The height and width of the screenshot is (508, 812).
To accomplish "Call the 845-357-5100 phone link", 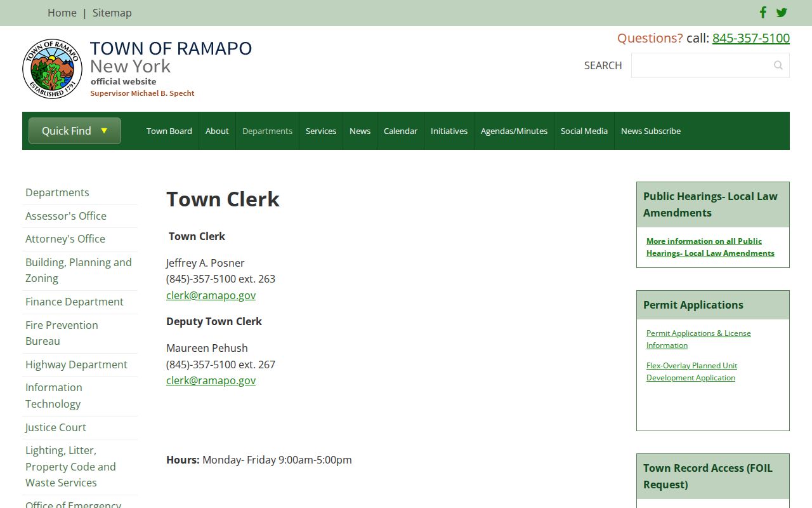I will click(751, 38).
